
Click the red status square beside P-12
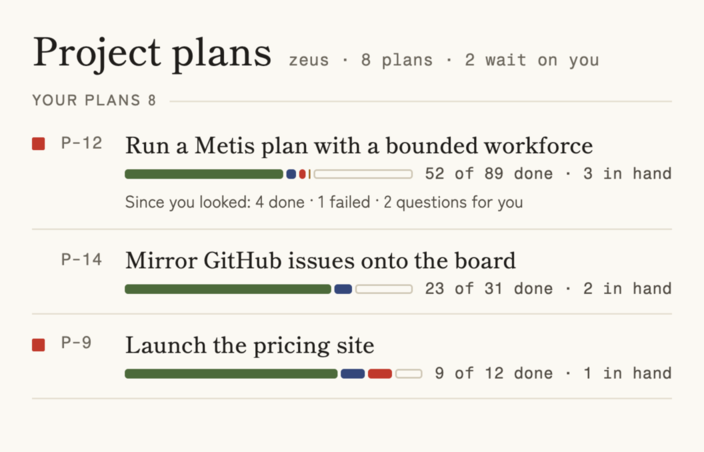pyautogui.click(x=39, y=144)
